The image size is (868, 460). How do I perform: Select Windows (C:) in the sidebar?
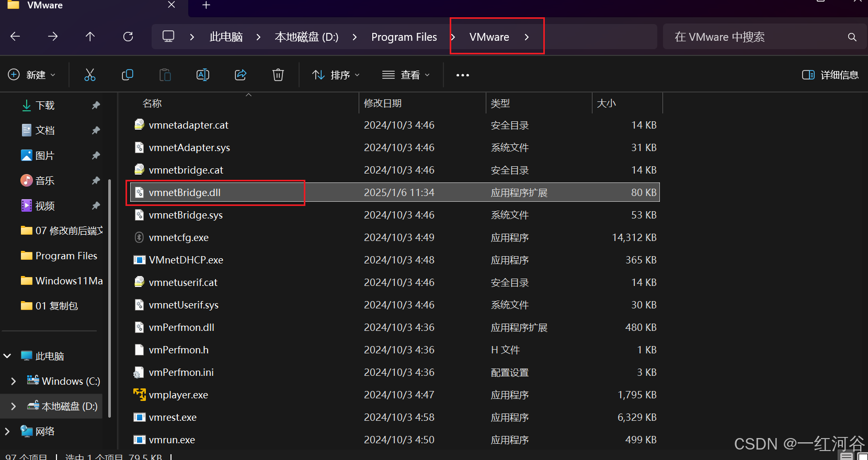(64, 381)
